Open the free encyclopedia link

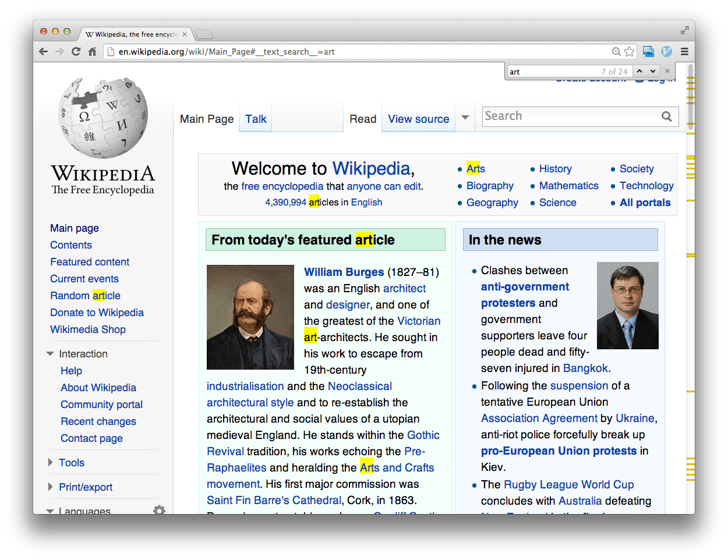(x=282, y=186)
